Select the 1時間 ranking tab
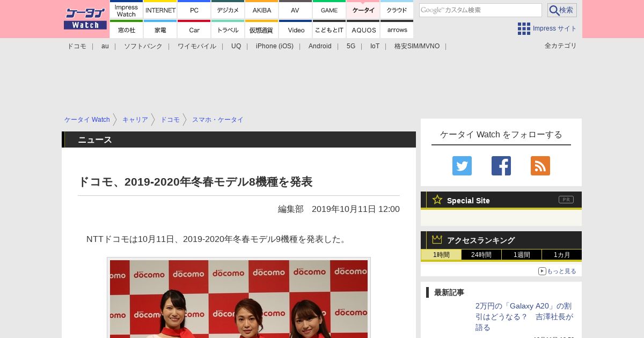Screen dimensions: 644x338 pos(441,255)
